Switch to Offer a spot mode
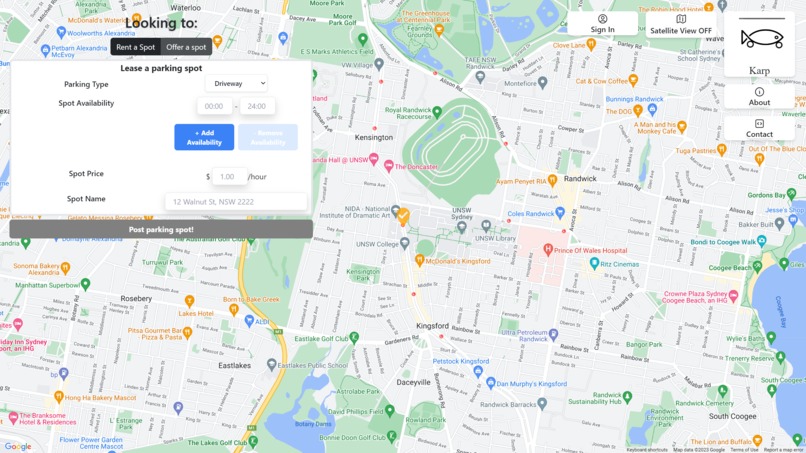Screen dimensions: 806x453 [186, 47]
